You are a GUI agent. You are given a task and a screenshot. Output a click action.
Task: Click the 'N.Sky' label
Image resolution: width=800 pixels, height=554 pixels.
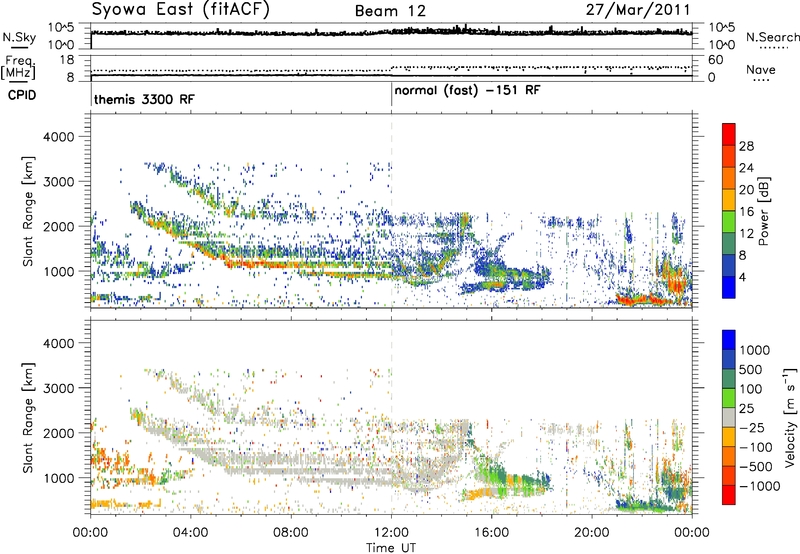(19, 37)
